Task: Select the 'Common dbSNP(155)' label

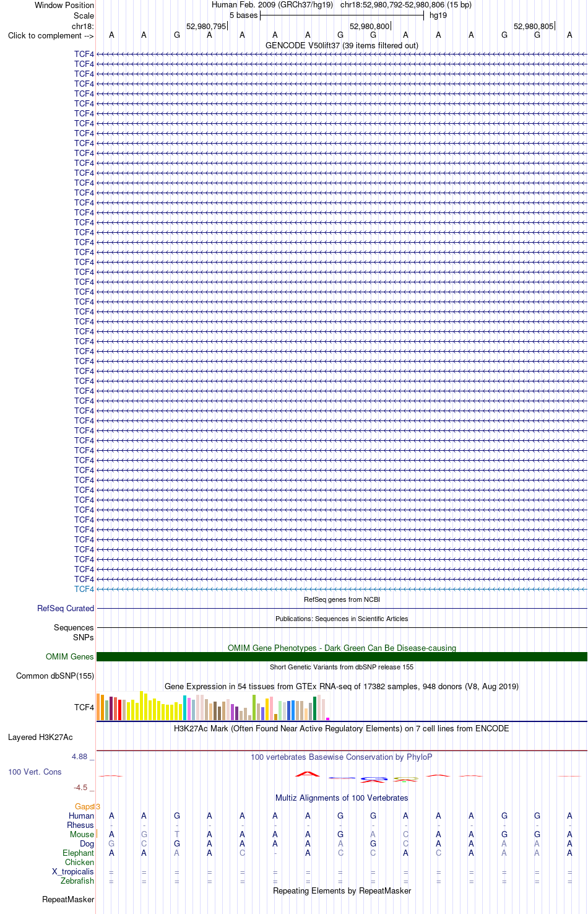Action: (x=55, y=676)
